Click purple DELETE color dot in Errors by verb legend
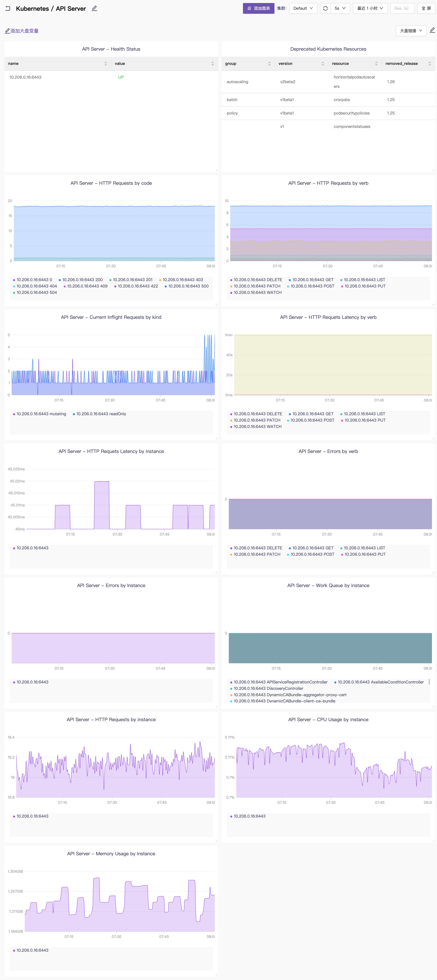The width and height of the screenshot is (437, 980). (x=231, y=548)
